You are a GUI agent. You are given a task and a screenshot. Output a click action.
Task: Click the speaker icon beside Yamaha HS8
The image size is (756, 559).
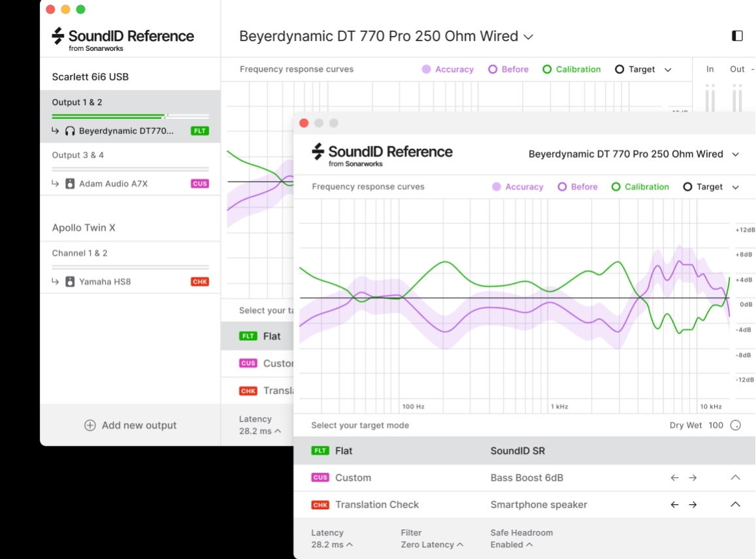point(70,282)
